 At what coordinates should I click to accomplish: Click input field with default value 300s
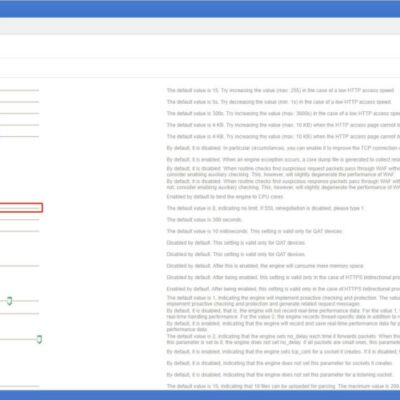tap(19, 113)
